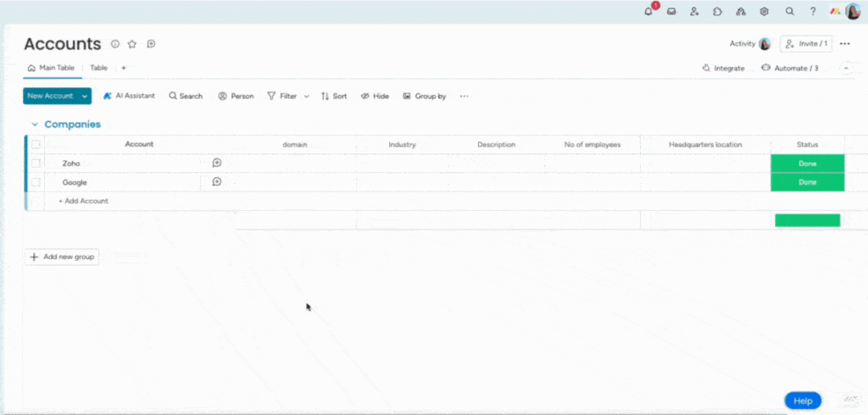Filter by Person

236,97
